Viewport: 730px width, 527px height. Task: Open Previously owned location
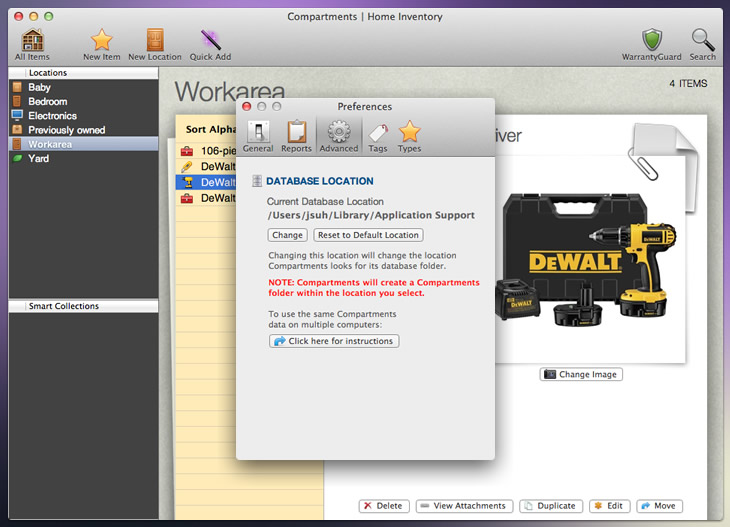point(84,130)
